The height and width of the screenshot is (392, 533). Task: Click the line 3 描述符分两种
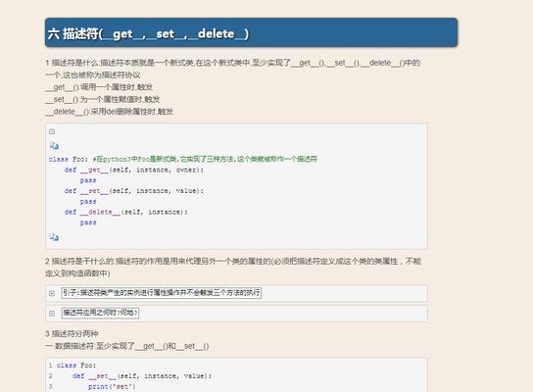[x=72, y=333]
